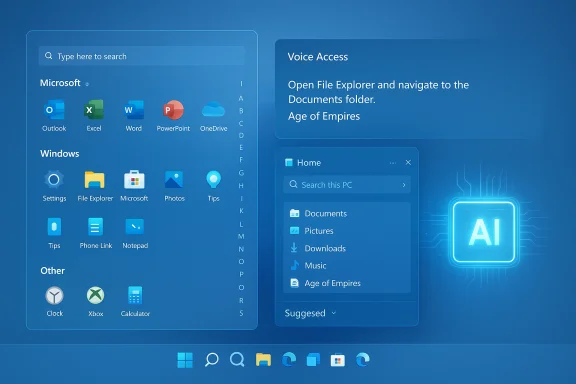The image size is (576, 384).
Task: Expand the Suggested dropdown chevron
Action: pyautogui.click(x=334, y=313)
